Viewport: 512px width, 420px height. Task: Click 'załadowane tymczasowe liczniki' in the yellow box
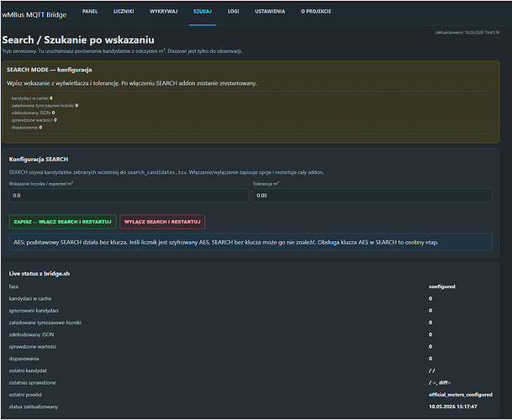click(45, 105)
